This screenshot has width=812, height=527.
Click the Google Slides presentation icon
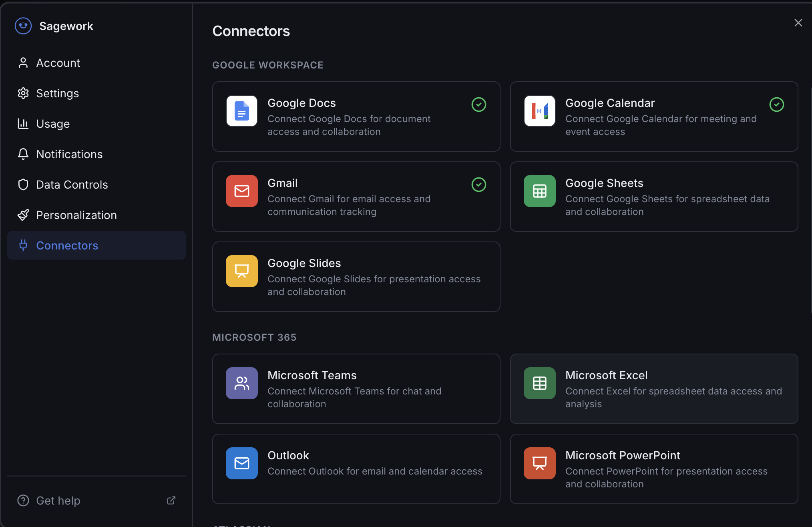tap(241, 271)
